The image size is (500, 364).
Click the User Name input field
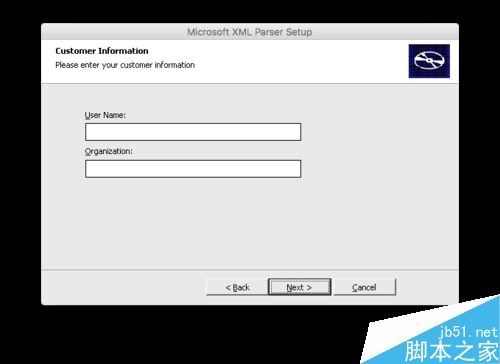(193, 132)
